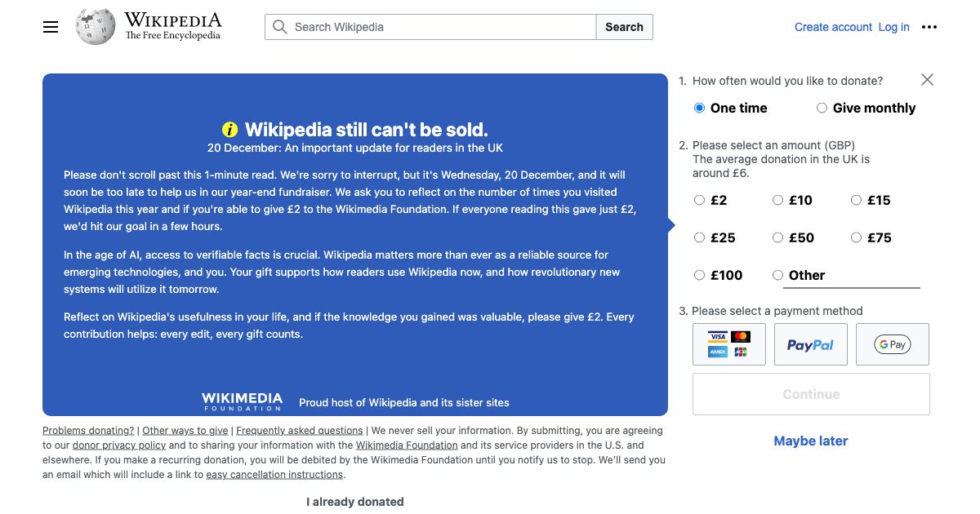Screen dimensions: 980x514
Task: Select the Other amount option
Action: [778, 275]
